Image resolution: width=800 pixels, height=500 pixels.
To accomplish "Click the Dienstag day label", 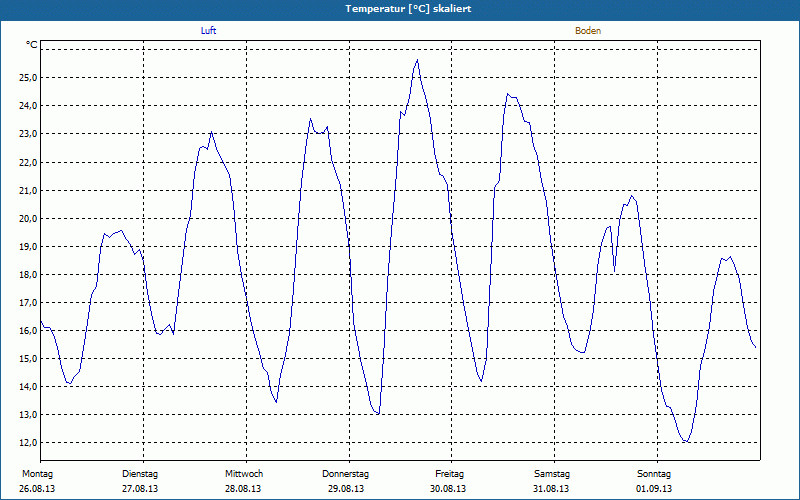I will click(x=140, y=474).
